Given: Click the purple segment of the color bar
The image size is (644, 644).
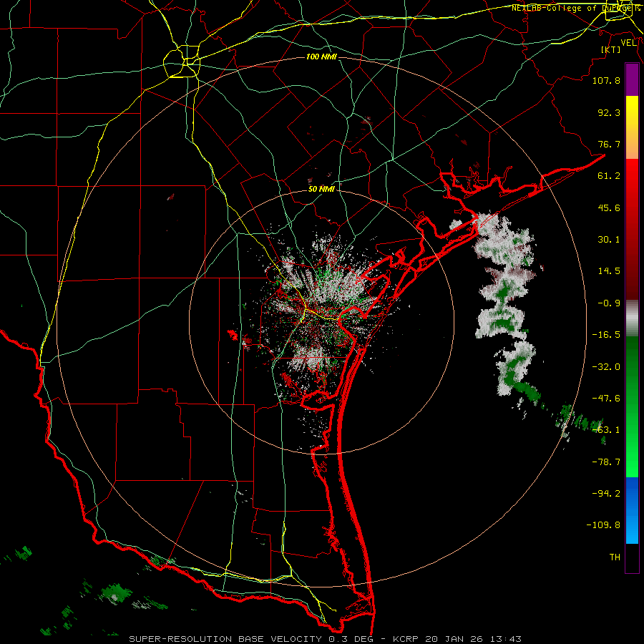Looking at the screenshot, I should (632, 80).
